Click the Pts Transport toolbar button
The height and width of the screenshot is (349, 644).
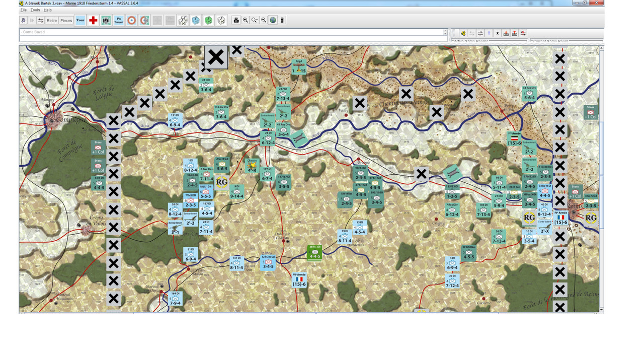pos(119,20)
